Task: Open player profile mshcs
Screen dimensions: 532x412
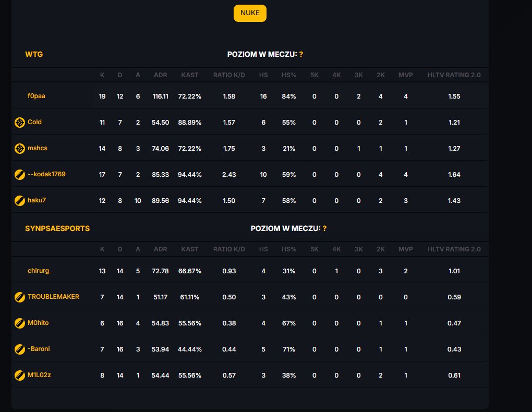Action: click(38, 148)
